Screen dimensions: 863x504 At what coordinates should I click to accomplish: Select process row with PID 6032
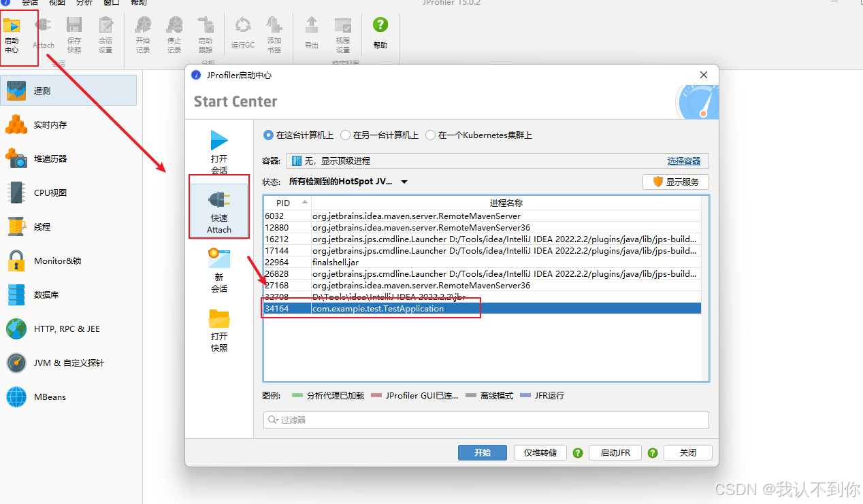(483, 216)
